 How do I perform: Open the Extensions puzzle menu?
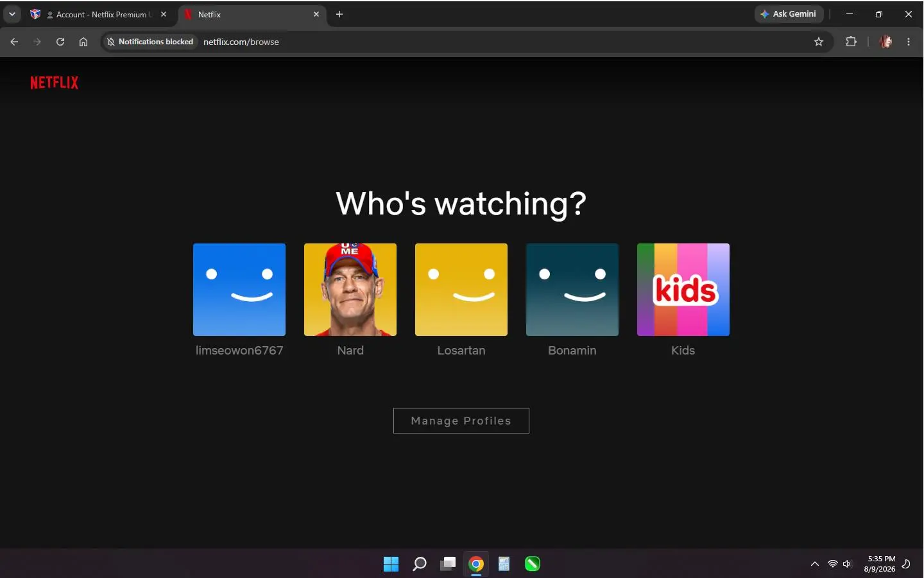851,42
